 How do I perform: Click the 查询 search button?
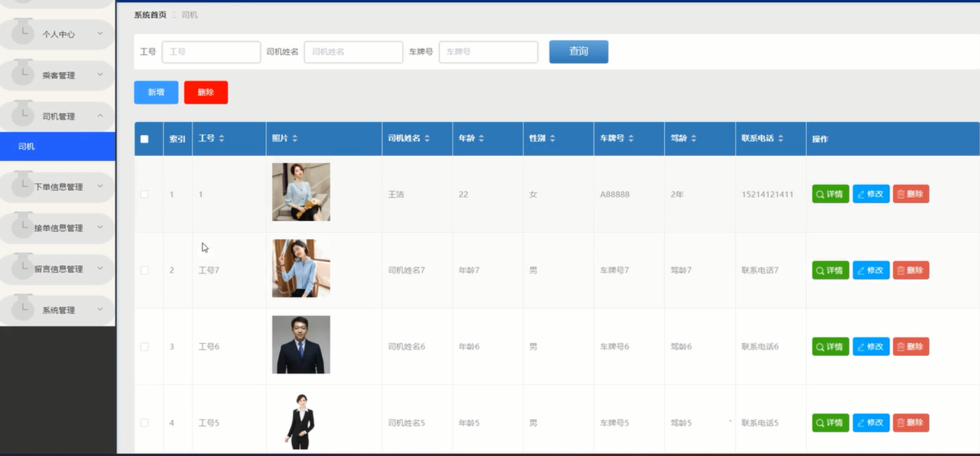(x=578, y=51)
